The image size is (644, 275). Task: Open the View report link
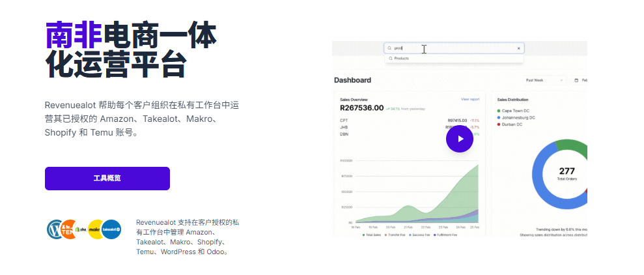[470, 99]
